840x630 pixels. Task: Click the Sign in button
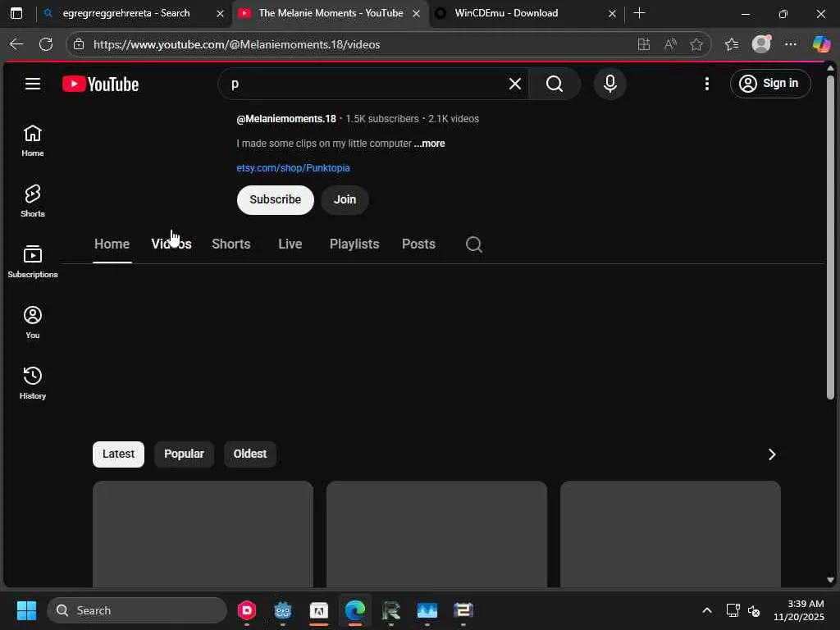[770, 84]
